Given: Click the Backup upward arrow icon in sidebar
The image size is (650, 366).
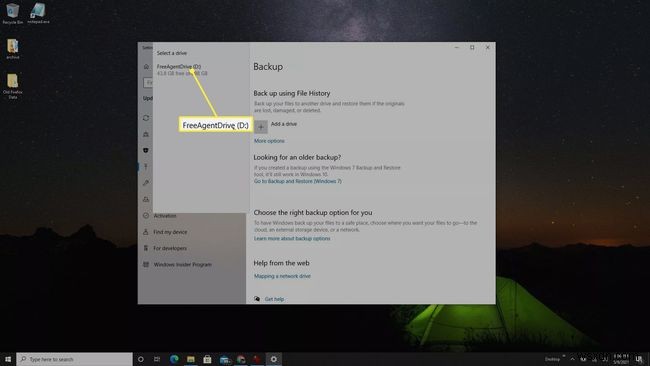Looking at the screenshot, I should tap(146, 166).
